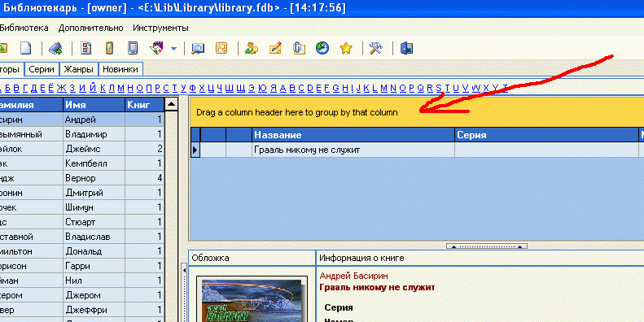The height and width of the screenshot is (322, 644).
Task: Open the dropdown arrow beside the colorful toolbar icon
Action: pyautogui.click(x=173, y=49)
